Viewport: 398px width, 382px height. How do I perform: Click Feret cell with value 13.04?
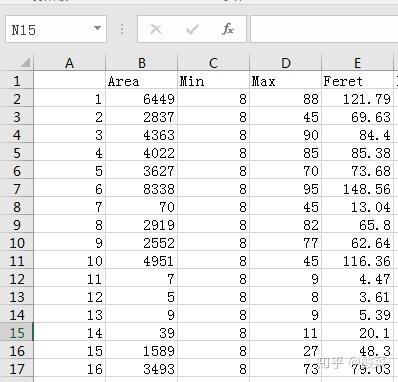(x=358, y=207)
